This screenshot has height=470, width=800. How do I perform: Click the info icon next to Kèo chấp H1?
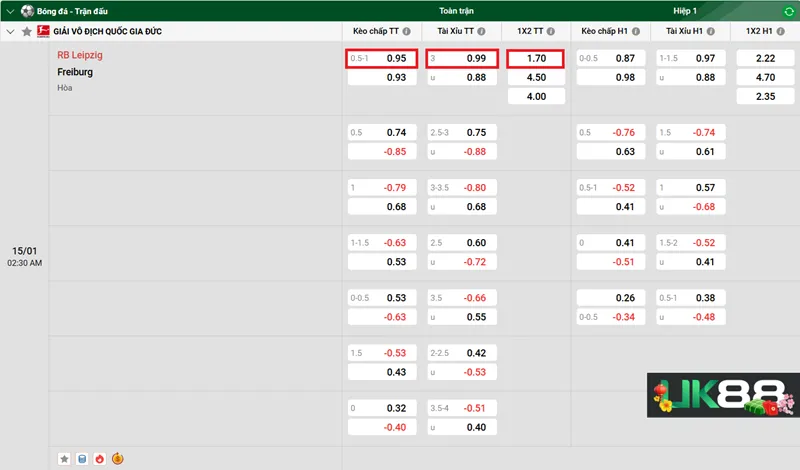[x=634, y=32]
